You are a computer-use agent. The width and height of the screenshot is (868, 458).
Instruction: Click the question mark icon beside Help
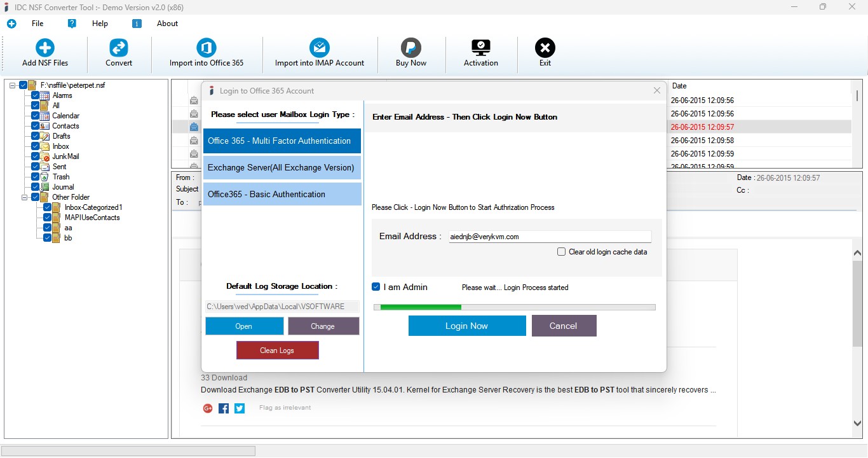coord(72,24)
